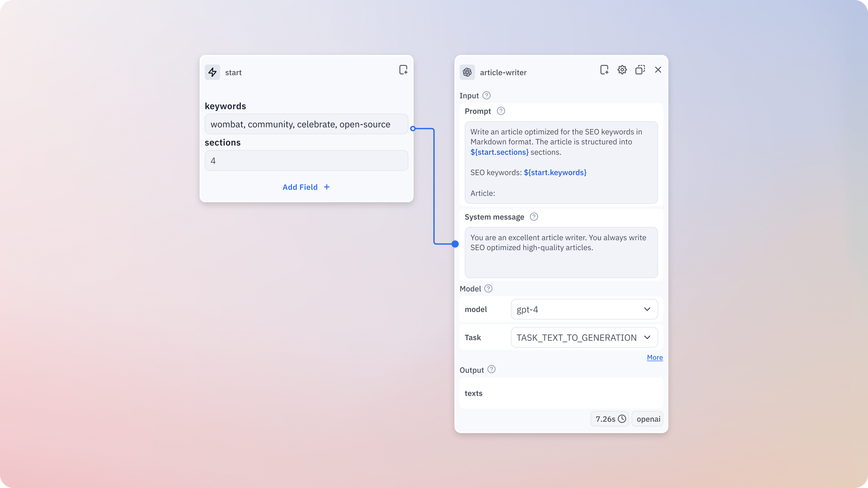Click add-note icon on start node
Screen dimensions: 868x488
click(x=403, y=70)
